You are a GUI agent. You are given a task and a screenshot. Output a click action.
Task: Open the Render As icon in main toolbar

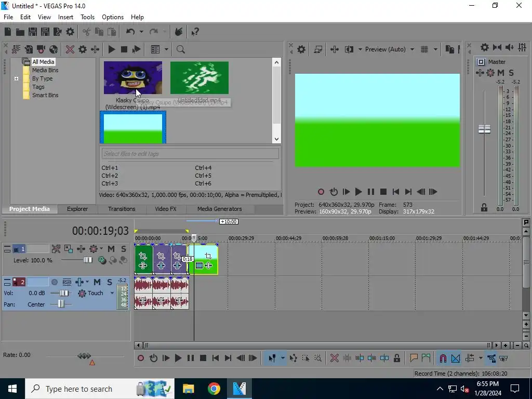coord(57,32)
